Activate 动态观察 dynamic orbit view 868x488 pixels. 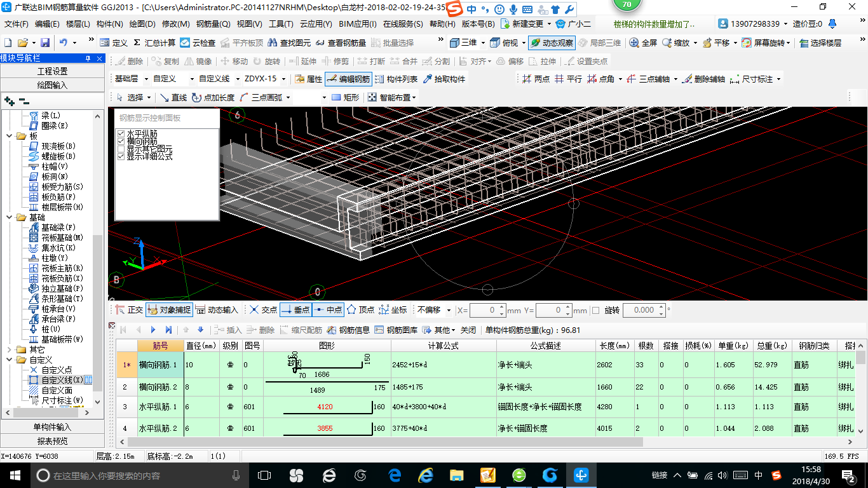pyautogui.click(x=552, y=43)
